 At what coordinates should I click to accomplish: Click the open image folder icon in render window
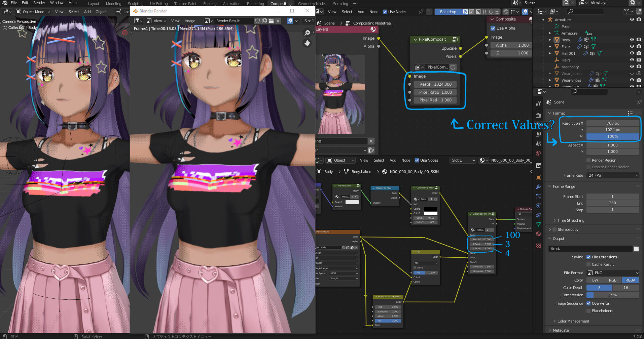pyautogui.click(x=271, y=21)
